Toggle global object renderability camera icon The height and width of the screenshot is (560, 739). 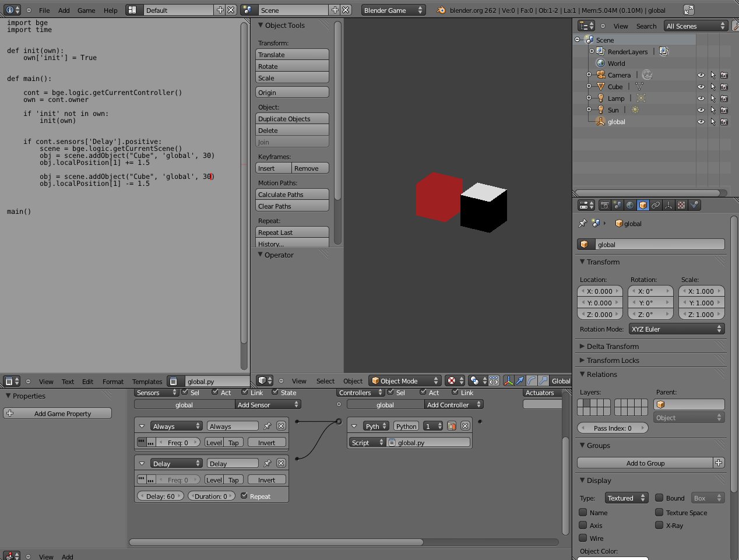pos(724,122)
